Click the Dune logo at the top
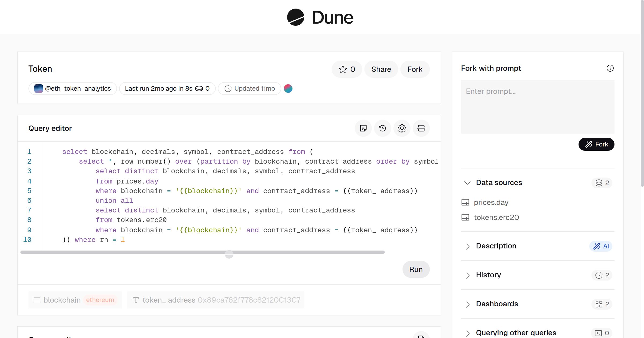 pos(320,17)
